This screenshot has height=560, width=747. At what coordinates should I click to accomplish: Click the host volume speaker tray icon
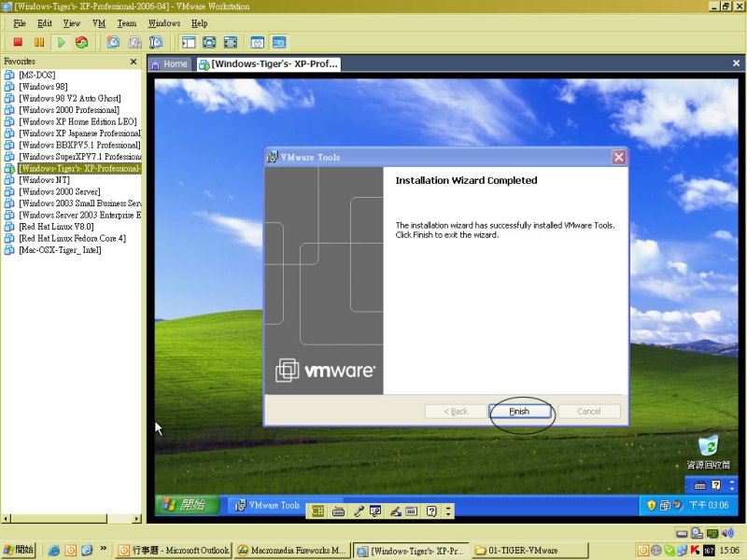727,533
